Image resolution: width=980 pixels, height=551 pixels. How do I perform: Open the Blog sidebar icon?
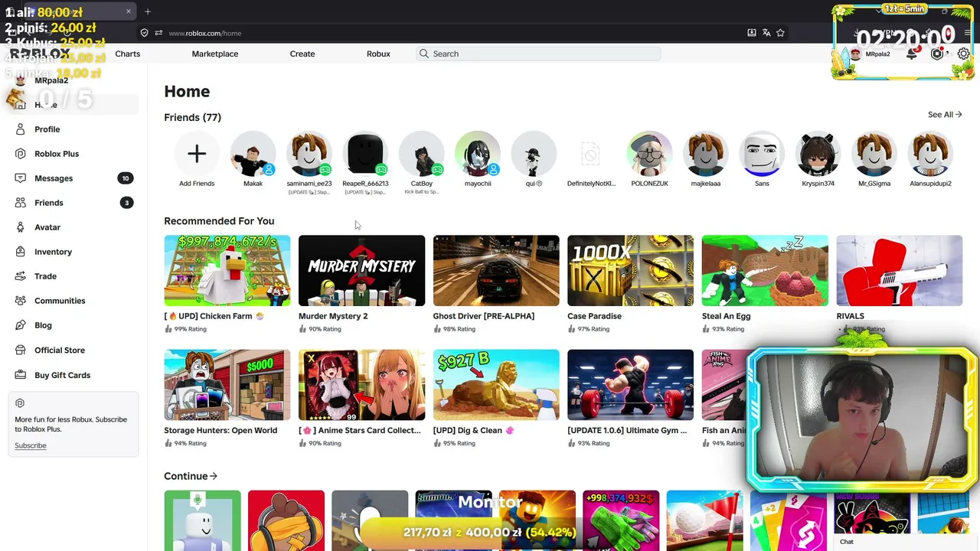[x=21, y=325]
